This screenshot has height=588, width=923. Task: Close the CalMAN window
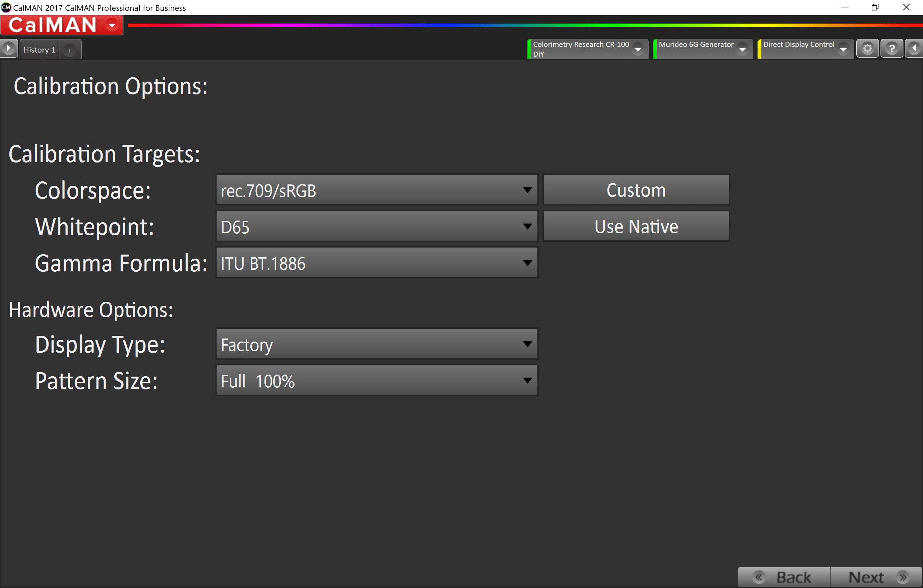906,7
